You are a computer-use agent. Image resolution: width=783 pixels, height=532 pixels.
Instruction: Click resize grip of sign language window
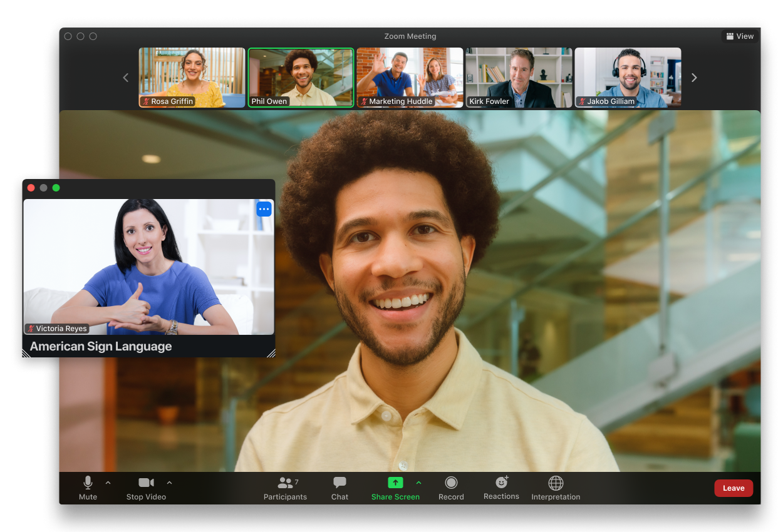point(271,353)
